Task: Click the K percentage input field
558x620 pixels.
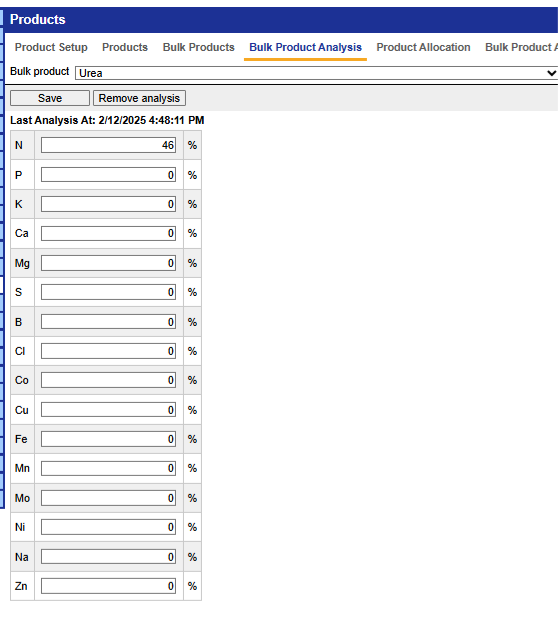Action: tap(108, 204)
